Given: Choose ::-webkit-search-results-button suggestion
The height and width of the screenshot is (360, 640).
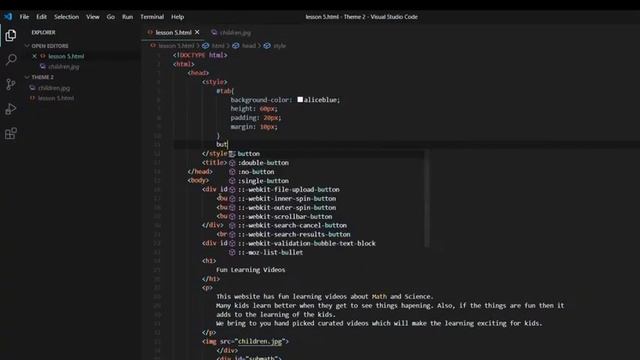Looking at the screenshot, I should [x=327, y=235].
